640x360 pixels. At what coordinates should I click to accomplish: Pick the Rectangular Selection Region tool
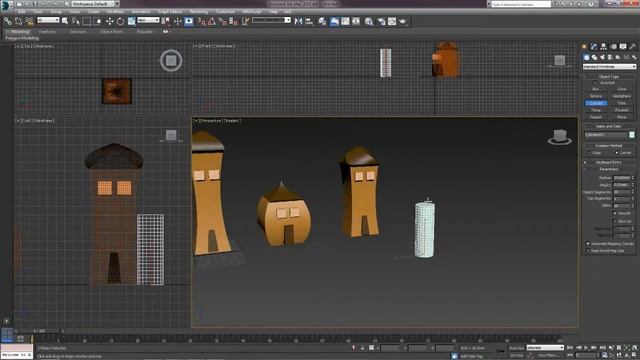click(87, 21)
